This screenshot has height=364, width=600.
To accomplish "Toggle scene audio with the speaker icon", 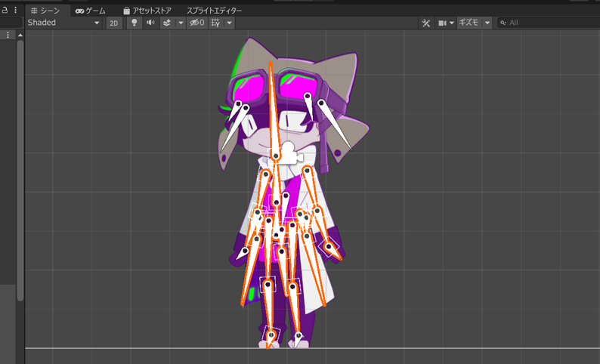I will pos(151,23).
